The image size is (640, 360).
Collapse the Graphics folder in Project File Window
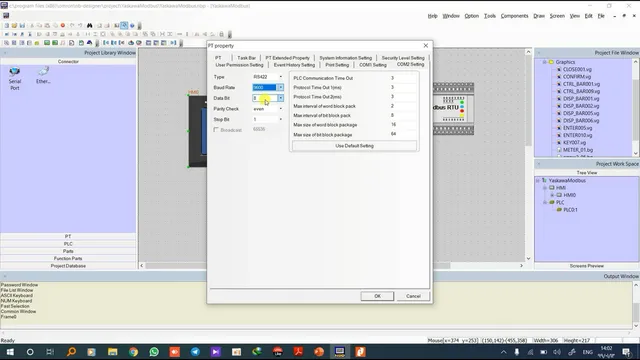544,62
